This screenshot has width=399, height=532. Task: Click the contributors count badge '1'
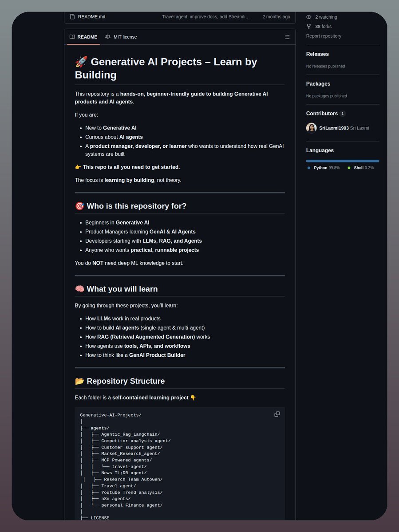coord(342,113)
